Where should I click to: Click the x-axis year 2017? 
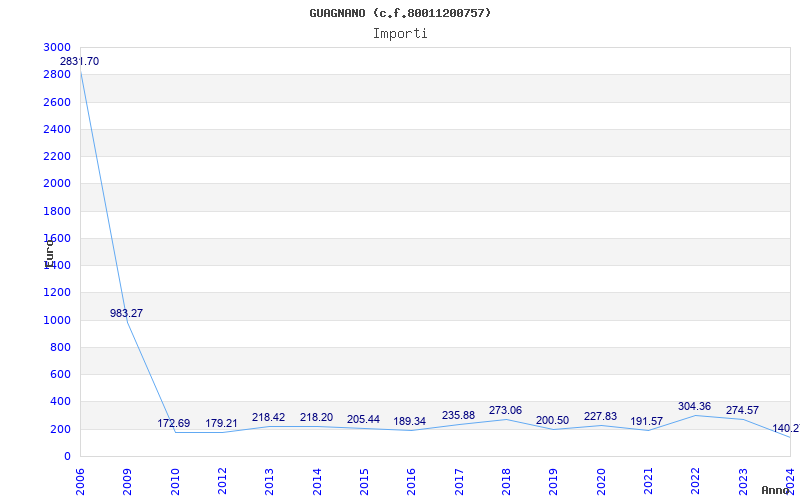[459, 481]
